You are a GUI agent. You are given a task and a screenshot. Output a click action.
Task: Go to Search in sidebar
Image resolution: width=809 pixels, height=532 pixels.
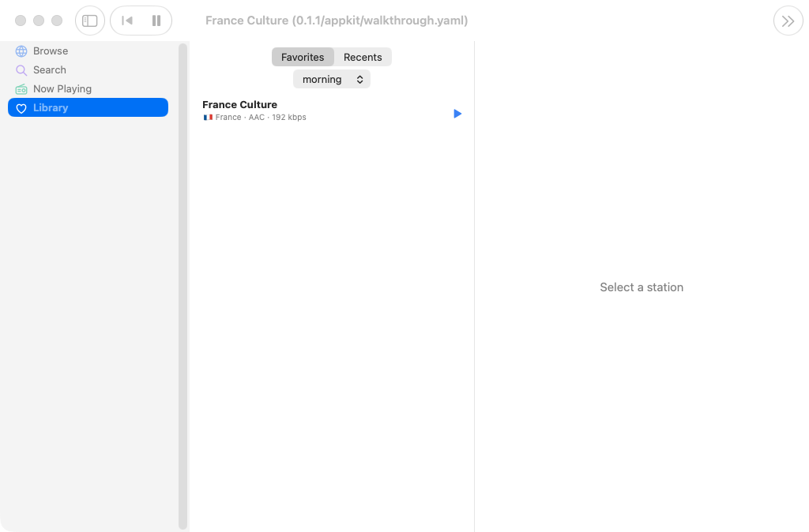tap(88, 70)
